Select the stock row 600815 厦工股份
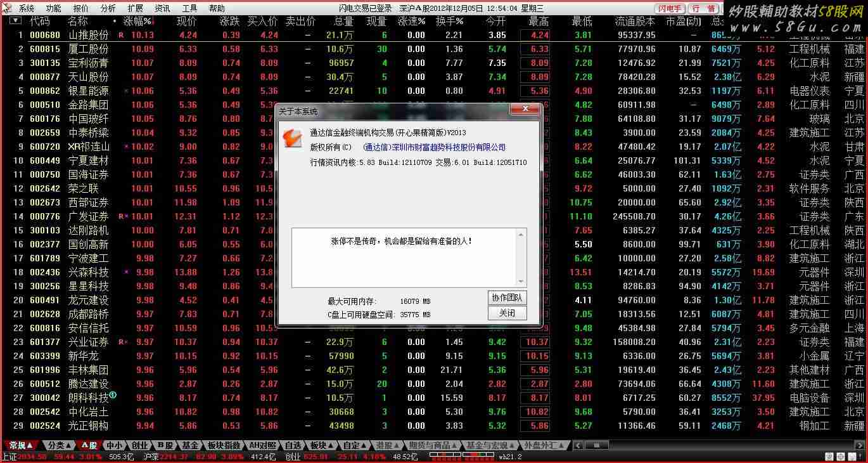Screen dimensions: 868x463 point(434,49)
